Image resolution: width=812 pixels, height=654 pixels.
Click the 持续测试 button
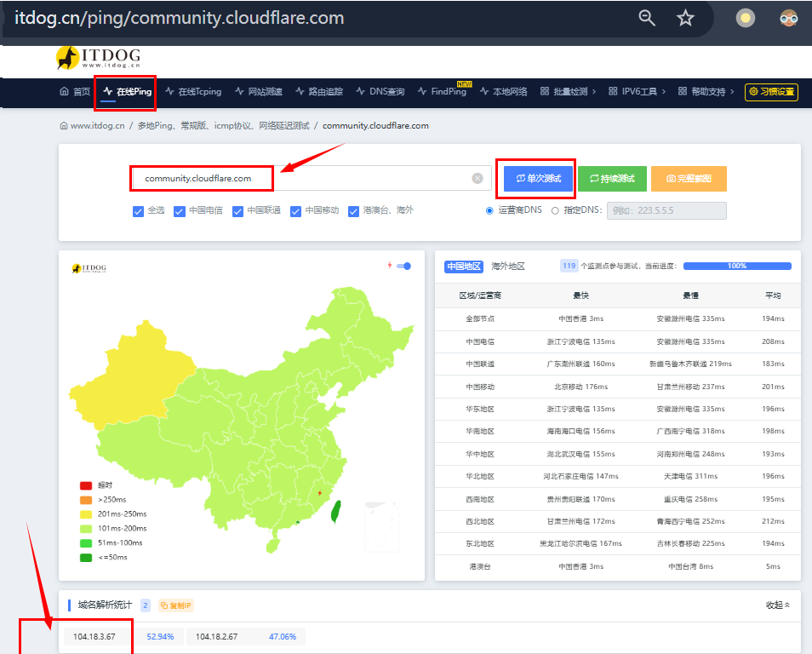(x=612, y=179)
